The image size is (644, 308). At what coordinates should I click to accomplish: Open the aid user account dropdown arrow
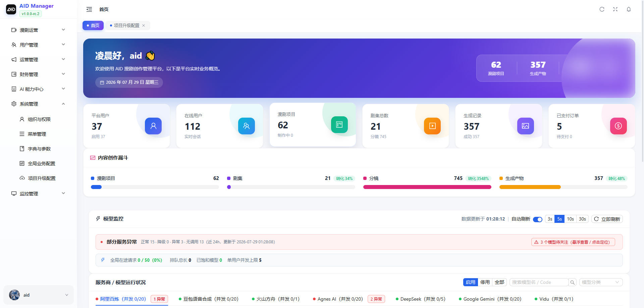67,295
